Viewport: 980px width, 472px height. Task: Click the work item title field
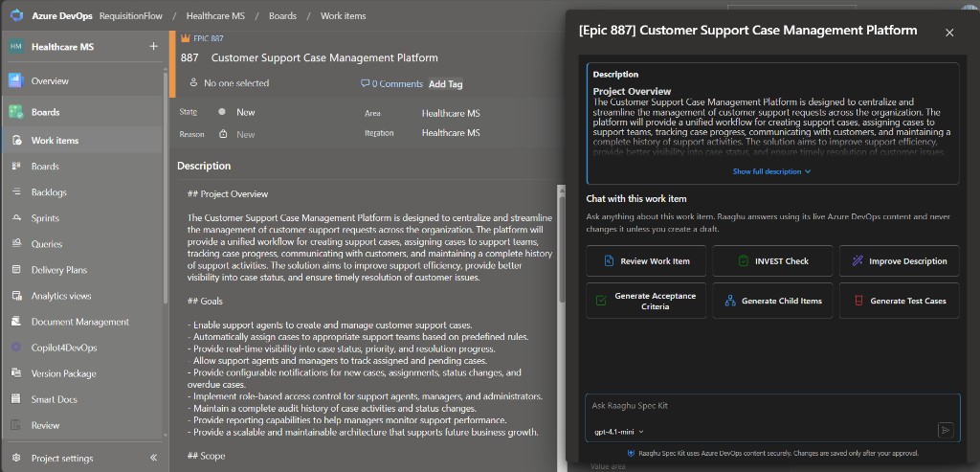[324, 58]
